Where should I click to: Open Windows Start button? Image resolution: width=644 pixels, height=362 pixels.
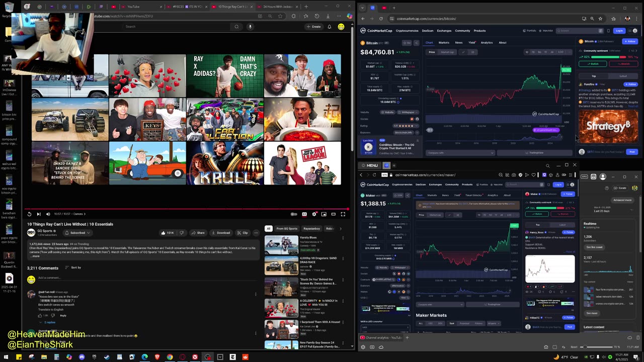[x=6, y=357]
